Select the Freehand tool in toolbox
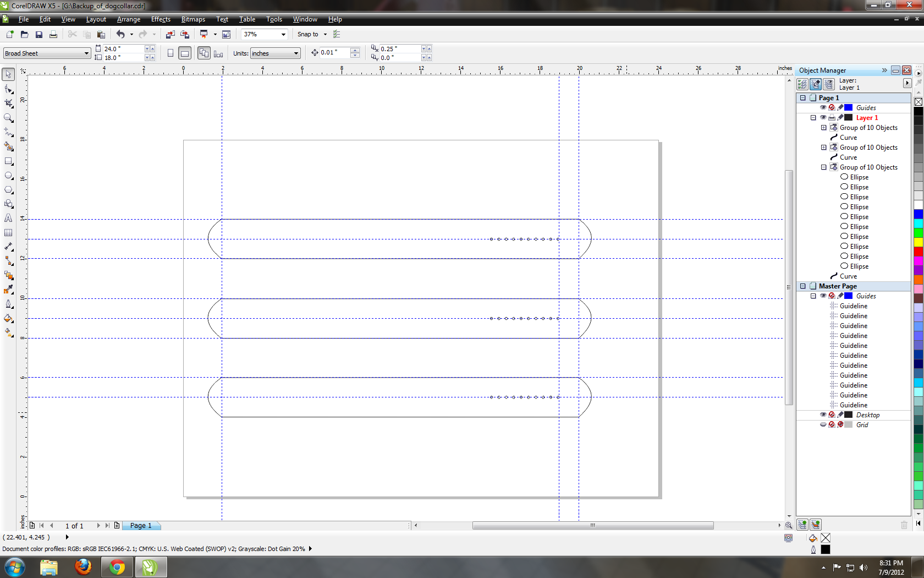Image resolution: width=924 pixels, height=578 pixels. [x=8, y=132]
